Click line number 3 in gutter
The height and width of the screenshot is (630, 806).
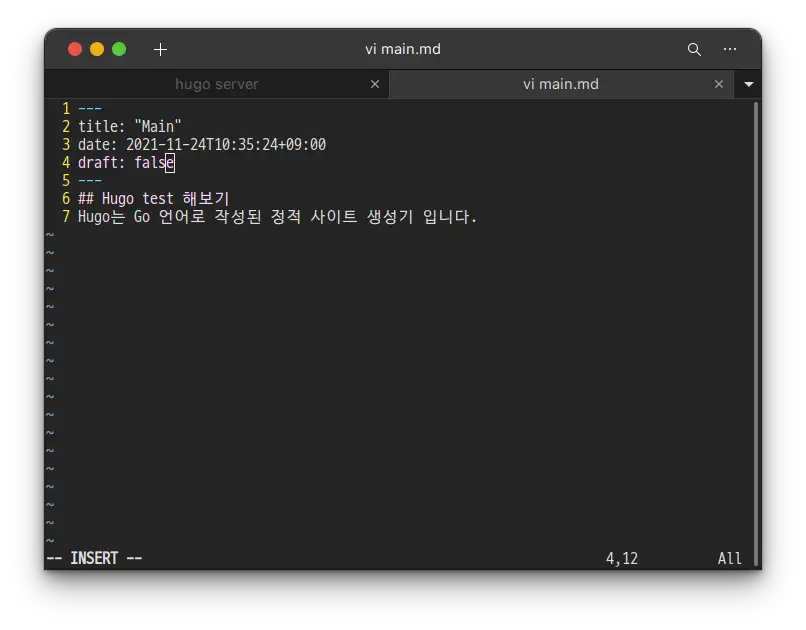pos(66,144)
